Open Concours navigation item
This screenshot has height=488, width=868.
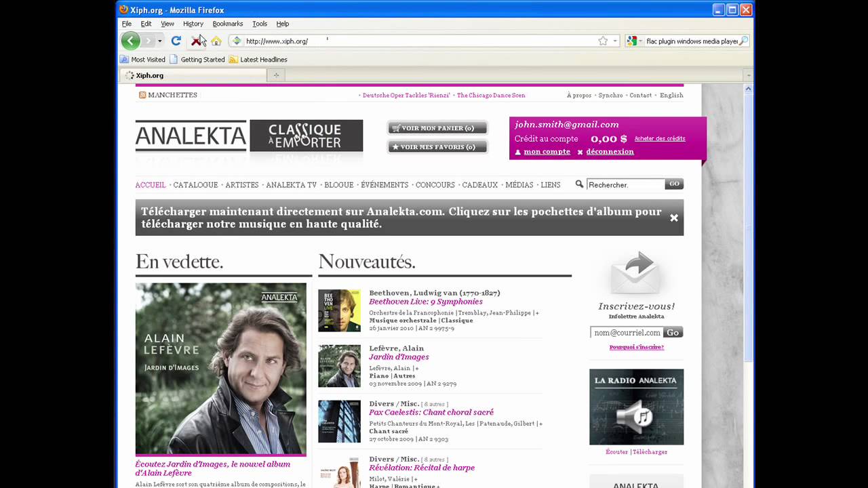[435, 185]
